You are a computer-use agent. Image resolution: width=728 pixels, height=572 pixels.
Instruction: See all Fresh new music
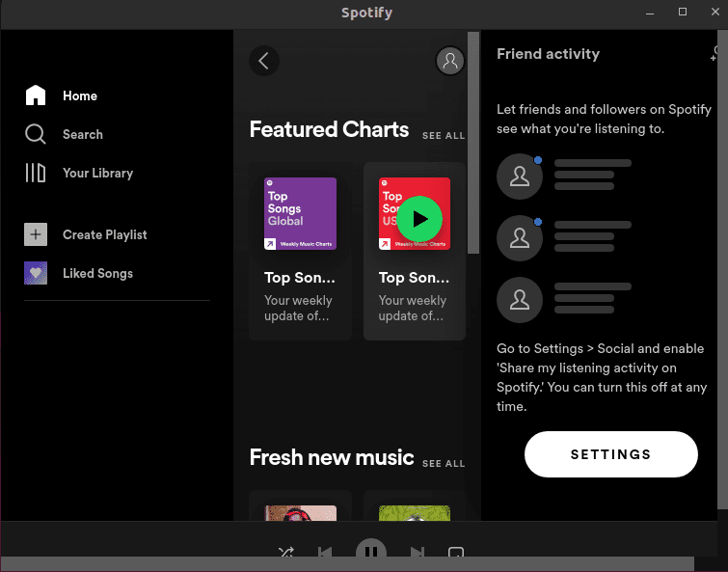click(x=444, y=463)
